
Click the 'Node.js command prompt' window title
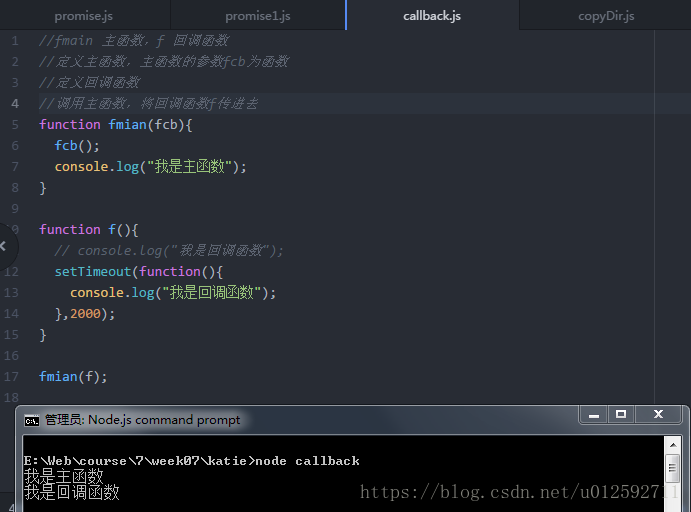[142, 420]
